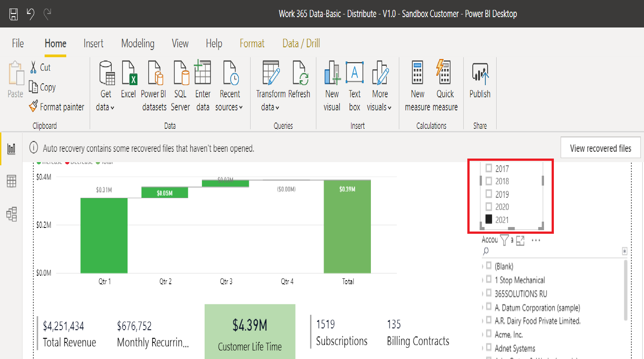Check the 2019 year checkbox
Screen dimensions: 644x359
pos(489,194)
